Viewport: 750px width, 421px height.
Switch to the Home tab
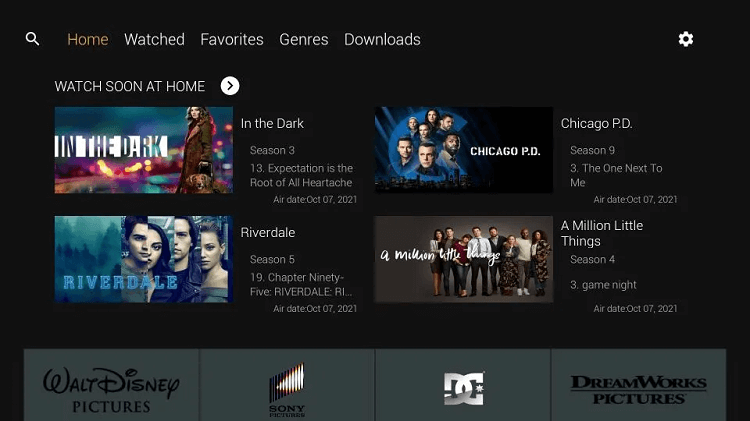(x=88, y=39)
